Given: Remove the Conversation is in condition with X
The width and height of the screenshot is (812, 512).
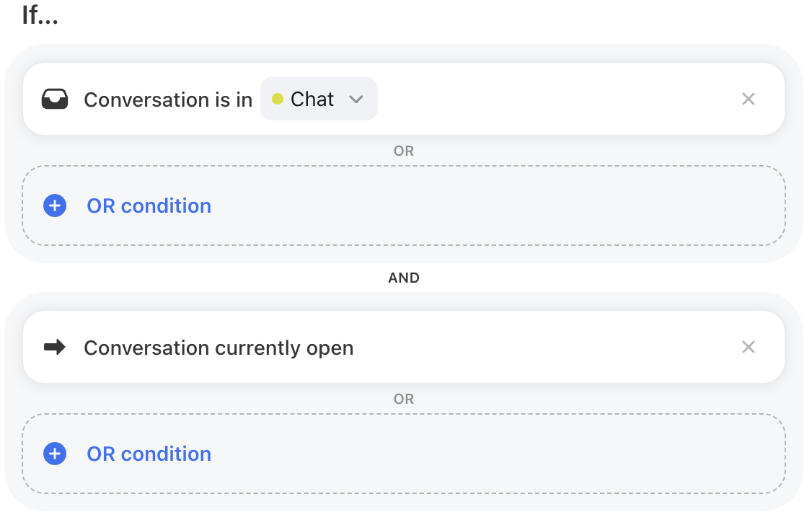Looking at the screenshot, I should point(749,99).
